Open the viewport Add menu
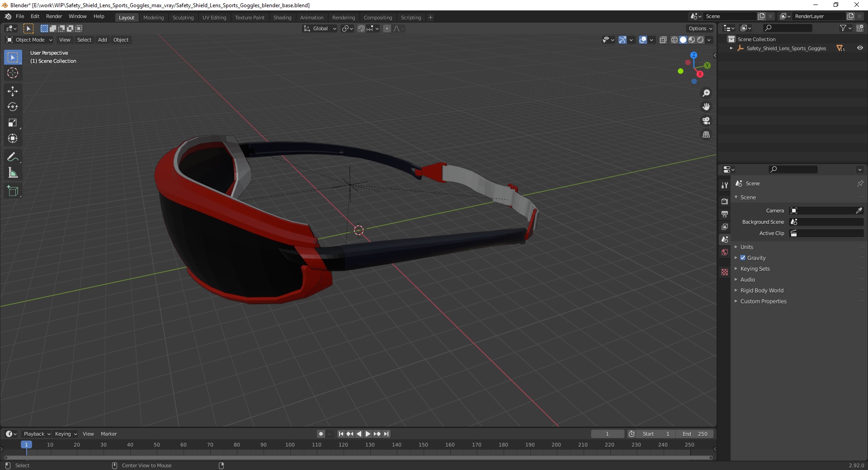The width and height of the screenshot is (868, 470). click(103, 40)
